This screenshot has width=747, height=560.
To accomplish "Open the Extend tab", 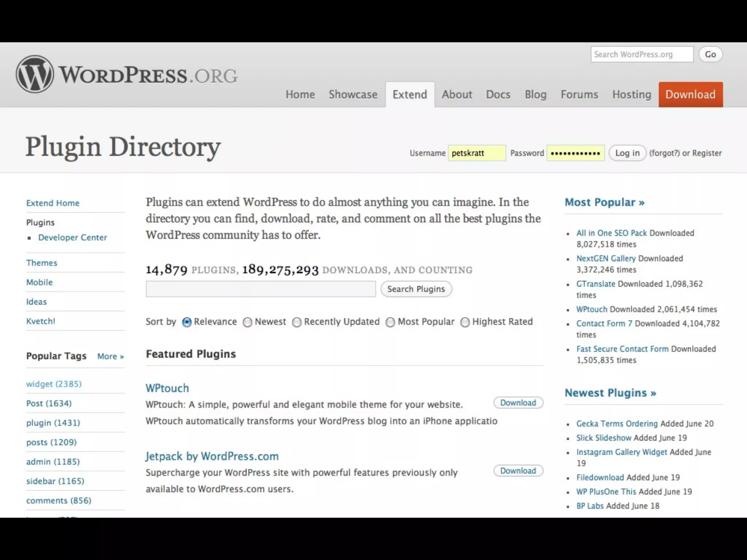I will (x=410, y=94).
